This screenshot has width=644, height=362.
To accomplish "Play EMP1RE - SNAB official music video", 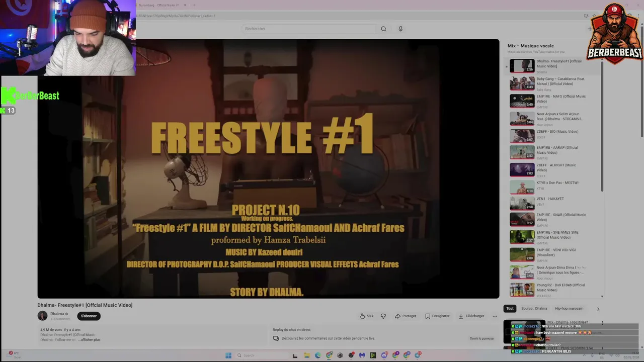I will tap(553, 219).
